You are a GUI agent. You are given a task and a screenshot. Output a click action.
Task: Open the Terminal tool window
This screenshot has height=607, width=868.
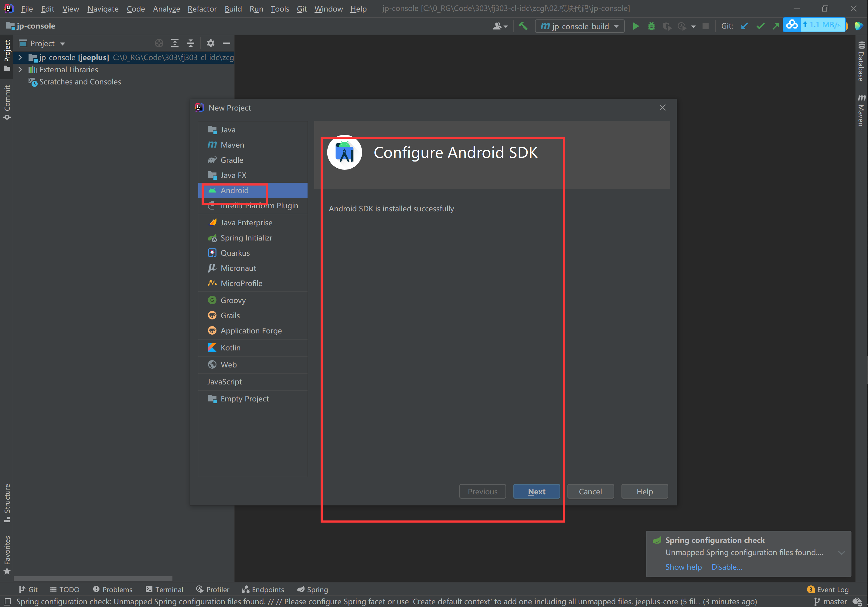coord(165,589)
